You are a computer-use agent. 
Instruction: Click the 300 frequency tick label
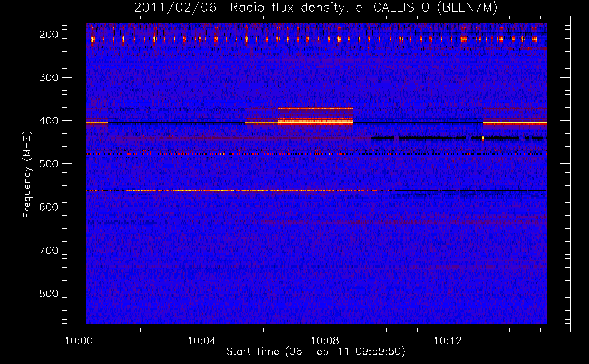tap(49, 78)
